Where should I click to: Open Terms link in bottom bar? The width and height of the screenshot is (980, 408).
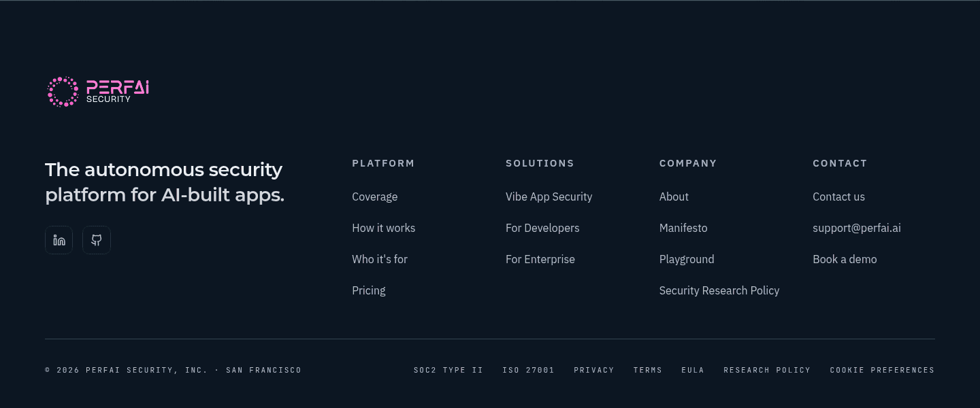coord(648,370)
